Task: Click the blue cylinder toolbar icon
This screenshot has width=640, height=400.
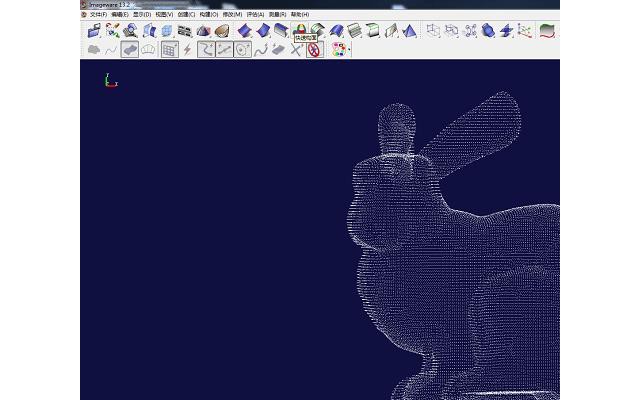Action: click(x=488, y=31)
